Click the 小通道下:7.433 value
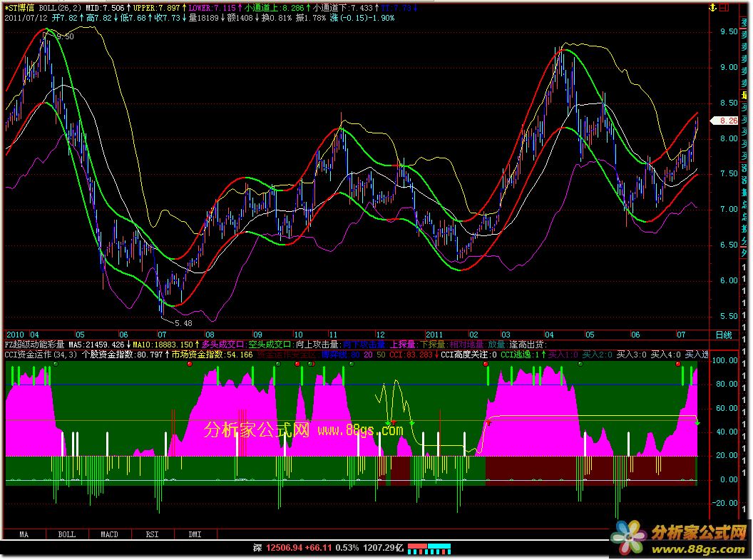Screen dimensions: 753x560 tap(343, 8)
